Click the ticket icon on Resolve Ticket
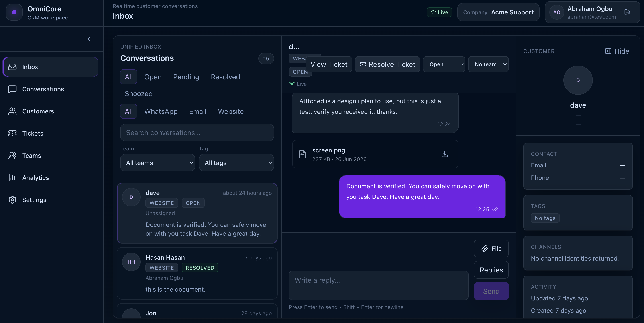The width and height of the screenshot is (644, 323). click(363, 64)
